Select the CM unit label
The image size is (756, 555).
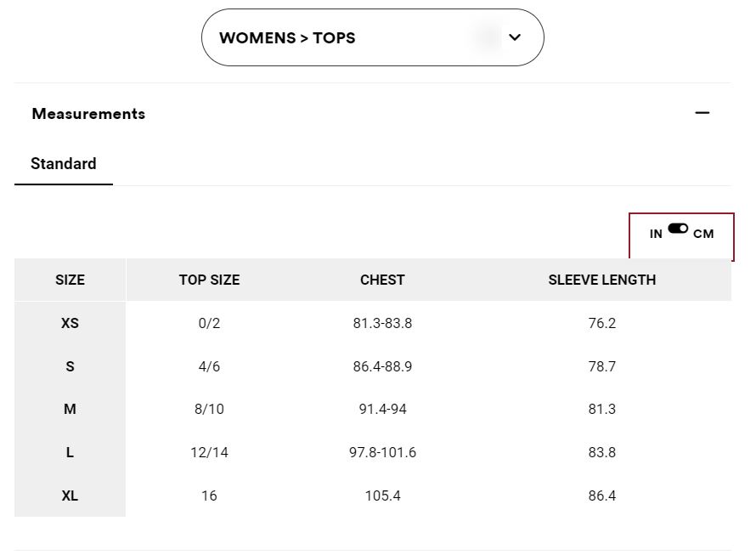click(703, 234)
